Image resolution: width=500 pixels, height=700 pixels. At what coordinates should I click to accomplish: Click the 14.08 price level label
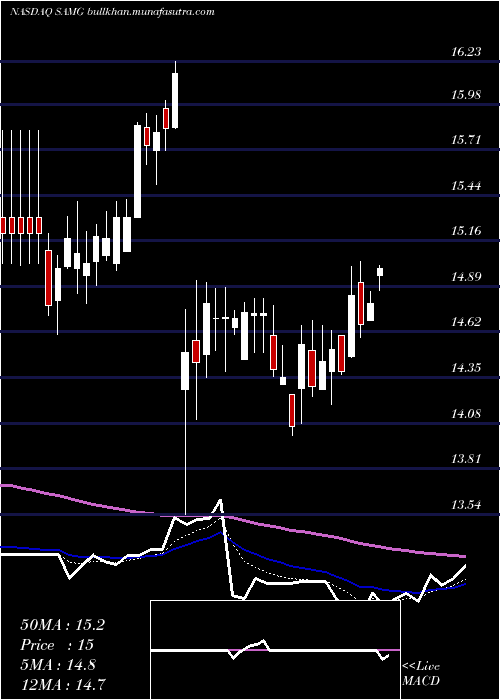click(x=466, y=413)
